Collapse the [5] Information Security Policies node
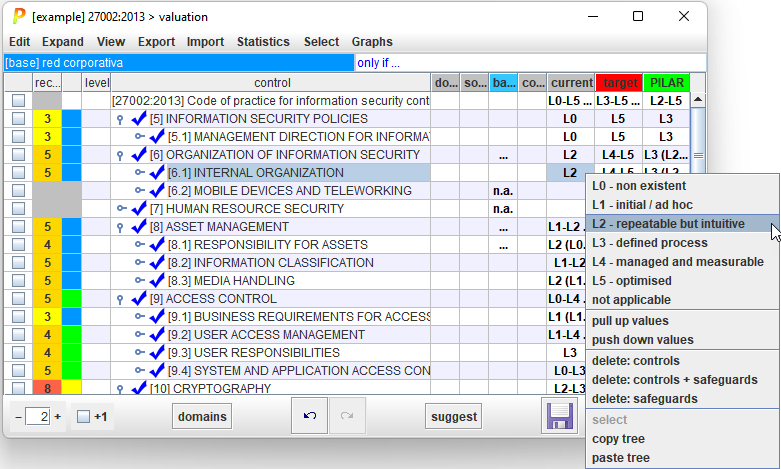Screen dimensions: 781x469 coord(120,119)
